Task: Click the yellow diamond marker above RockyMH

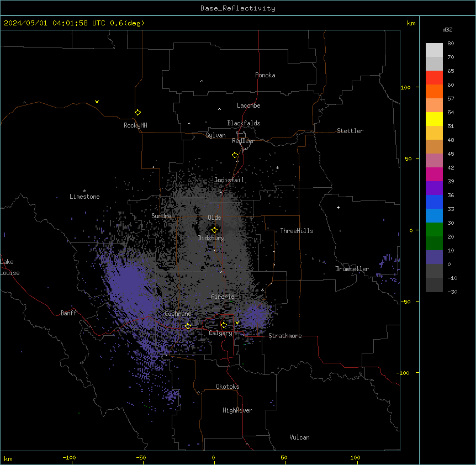Action: [x=137, y=113]
